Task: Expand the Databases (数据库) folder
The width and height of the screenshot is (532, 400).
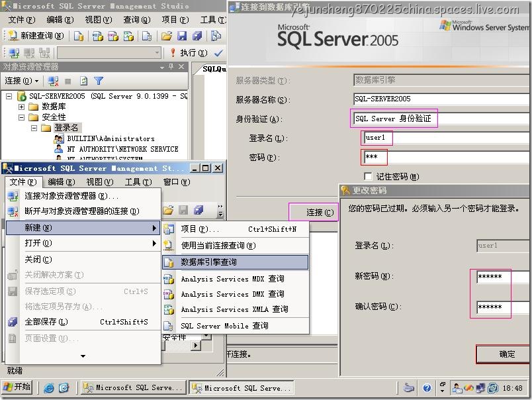Action: pyautogui.click(x=21, y=107)
